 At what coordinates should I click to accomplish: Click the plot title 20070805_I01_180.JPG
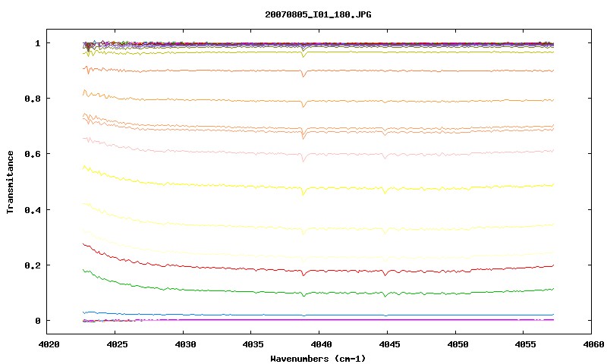pos(318,14)
